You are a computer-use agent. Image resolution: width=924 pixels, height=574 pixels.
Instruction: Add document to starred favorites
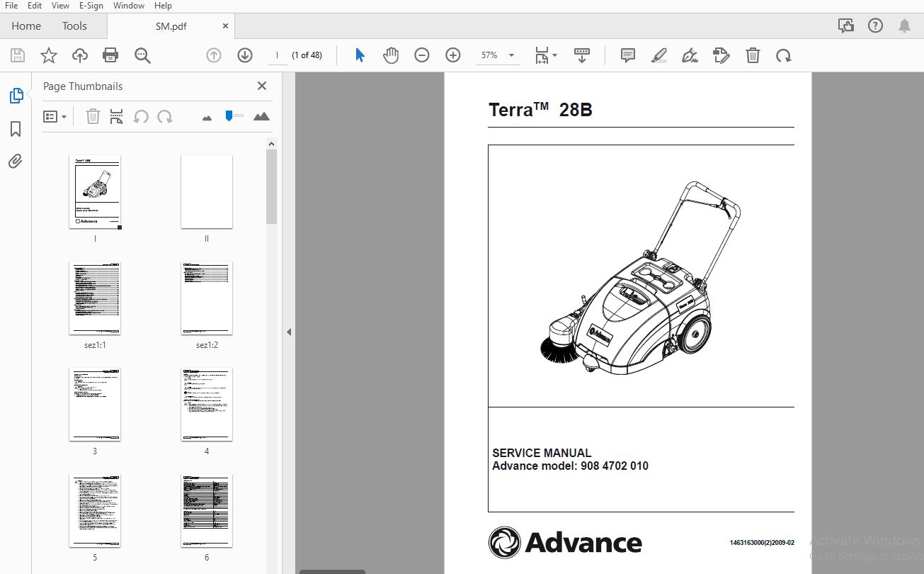pyautogui.click(x=48, y=55)
